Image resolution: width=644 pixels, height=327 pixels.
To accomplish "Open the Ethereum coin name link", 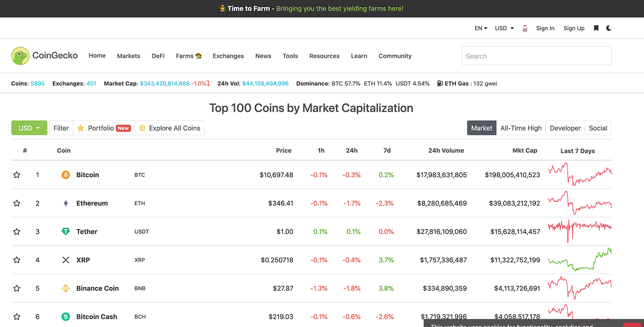I will (x=92, y=203).
